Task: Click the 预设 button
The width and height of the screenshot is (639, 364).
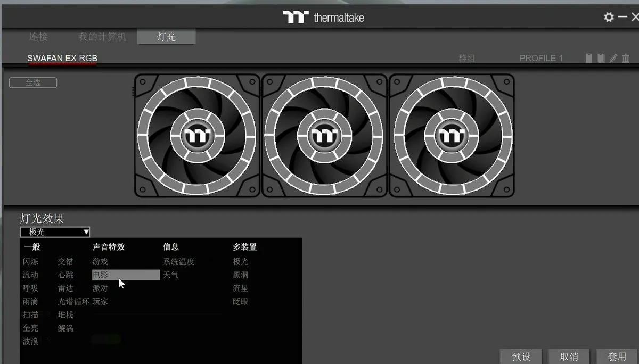Action: [521, 357]
